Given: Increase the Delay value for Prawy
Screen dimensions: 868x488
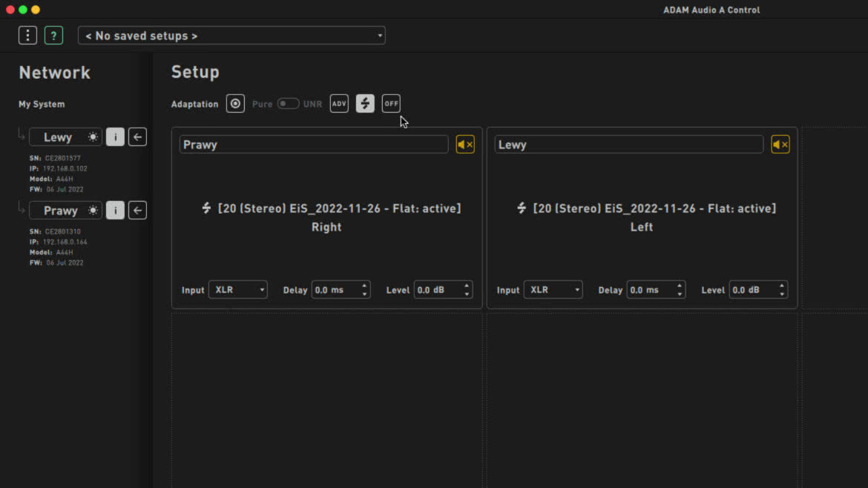Looking at the screenshot, I should pyautogui.click(x=364, y=286).
